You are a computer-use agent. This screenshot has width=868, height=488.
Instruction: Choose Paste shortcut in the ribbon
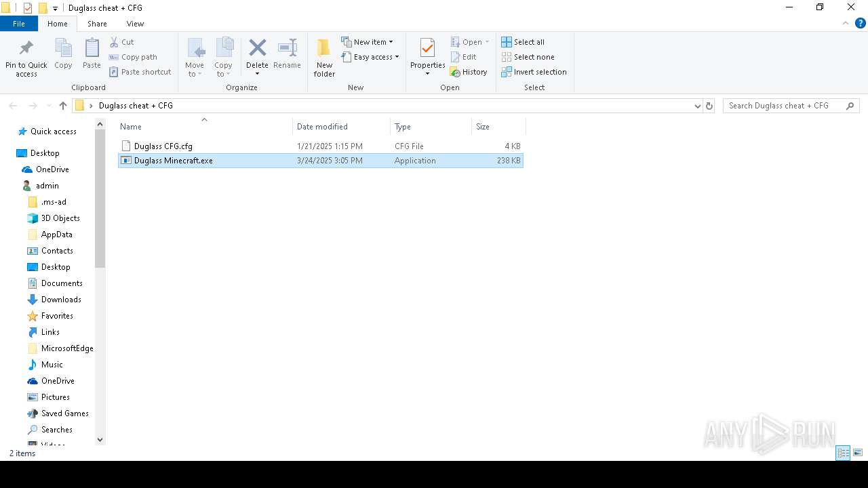point(140,72)
